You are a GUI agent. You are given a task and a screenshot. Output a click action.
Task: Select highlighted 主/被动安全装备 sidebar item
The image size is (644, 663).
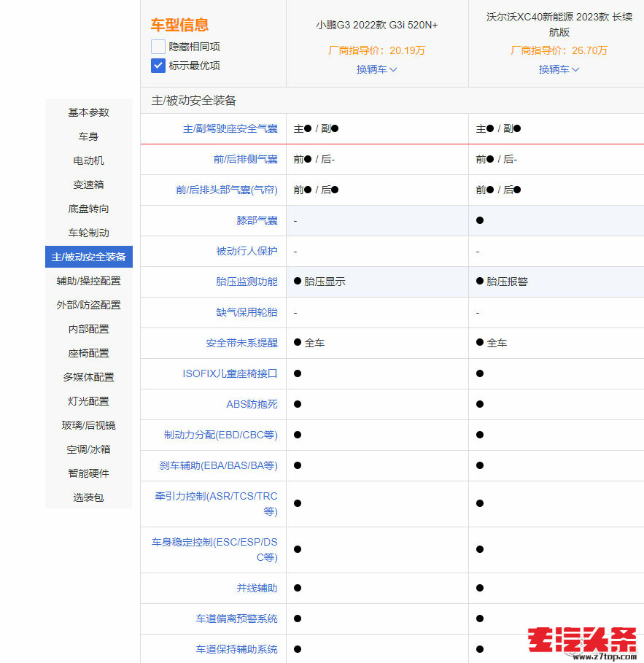tap(89, 257)
